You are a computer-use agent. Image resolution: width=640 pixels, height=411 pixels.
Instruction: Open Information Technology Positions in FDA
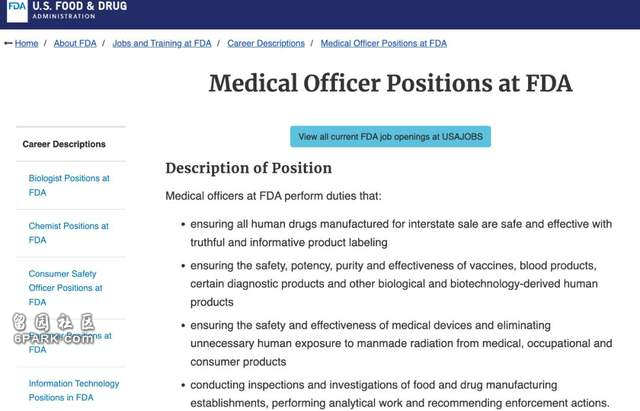click(73, 390)
